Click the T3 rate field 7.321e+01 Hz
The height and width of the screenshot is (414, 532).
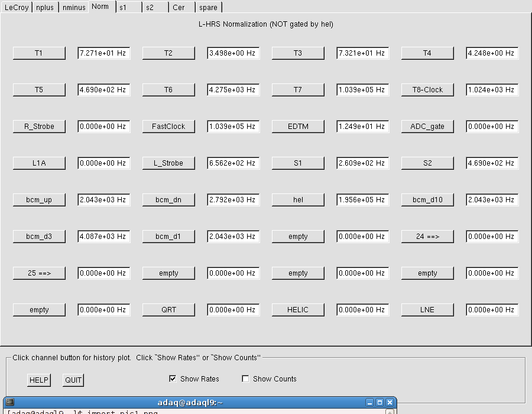[363, 53]
